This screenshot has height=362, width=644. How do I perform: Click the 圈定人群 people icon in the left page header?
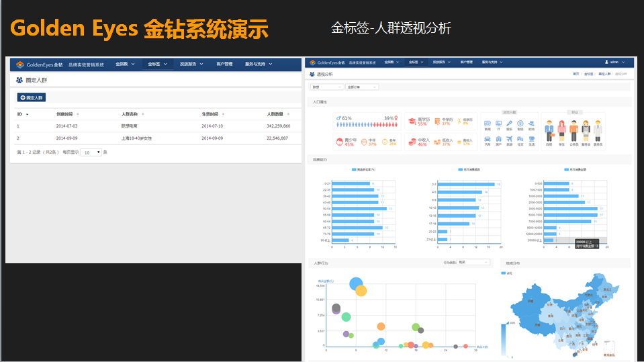point(19,80)
